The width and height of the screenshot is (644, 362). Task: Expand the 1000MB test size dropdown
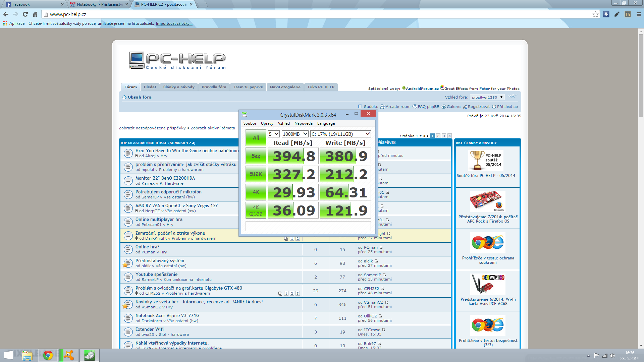295,134
